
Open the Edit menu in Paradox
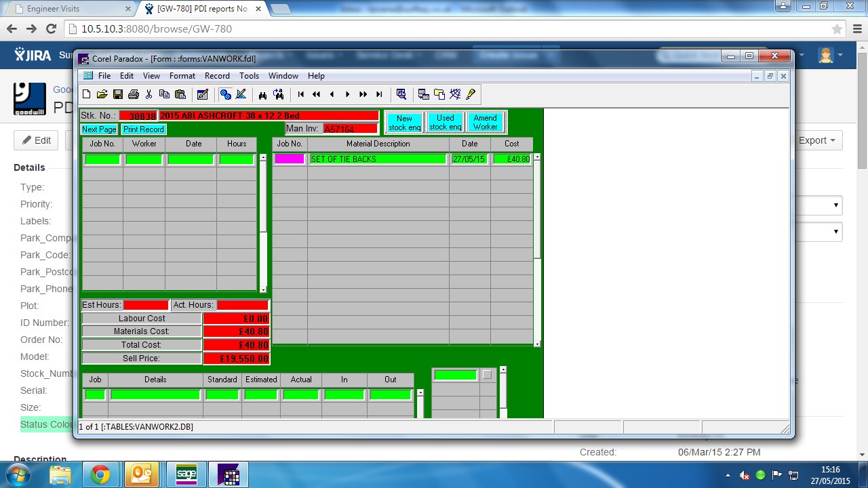(127, 76)
